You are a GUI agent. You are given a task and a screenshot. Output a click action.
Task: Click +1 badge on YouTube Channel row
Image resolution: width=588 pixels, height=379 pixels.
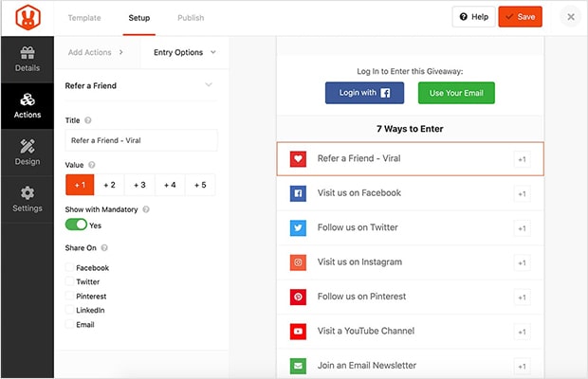pyautogui.click(x=522, y=332)
